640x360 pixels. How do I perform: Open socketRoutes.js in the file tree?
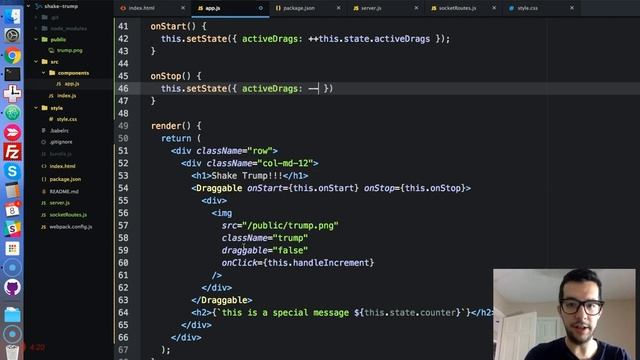point(68,215)
